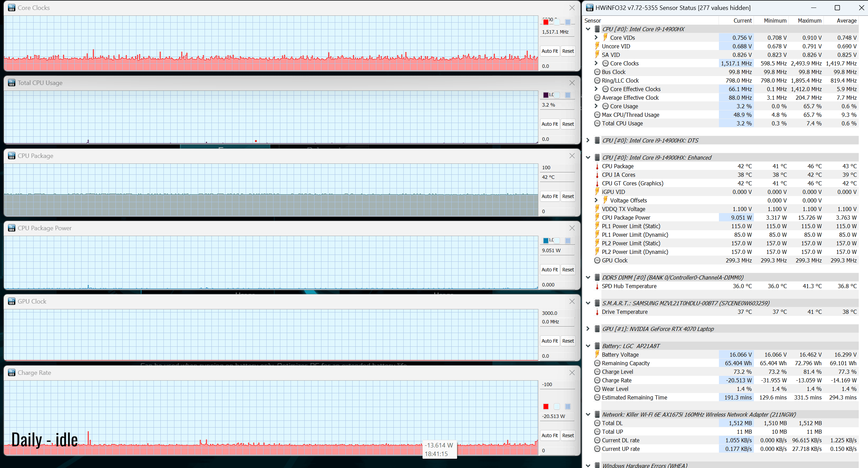Click Auto Fit in the CPU Package Power graph
The image size is (868, 468).
(x=550, y=270)
